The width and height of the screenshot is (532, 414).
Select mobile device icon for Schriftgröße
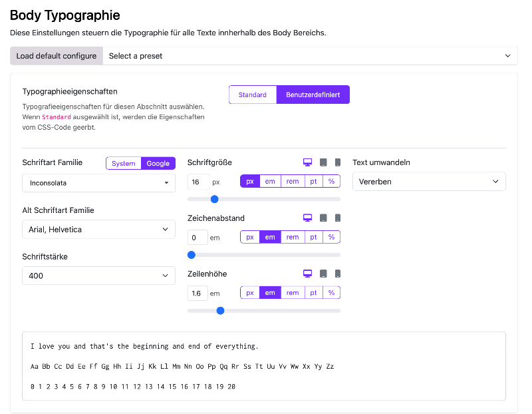(338, 162)
